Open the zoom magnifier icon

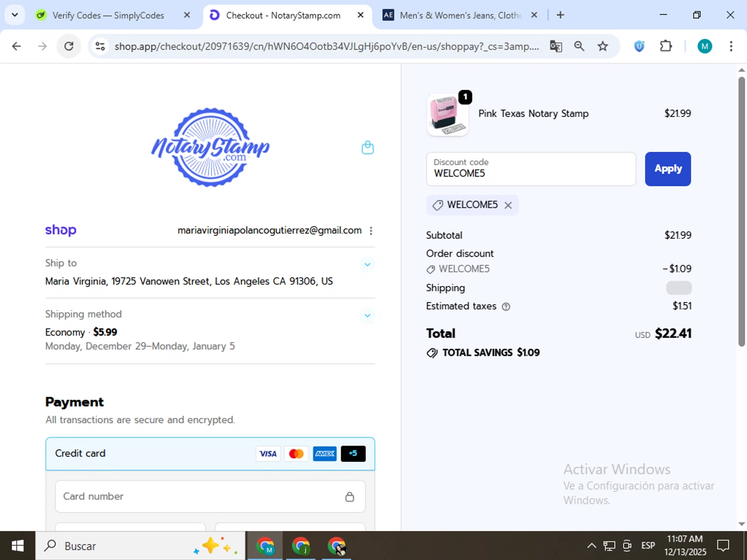click(x=579, y=46)
